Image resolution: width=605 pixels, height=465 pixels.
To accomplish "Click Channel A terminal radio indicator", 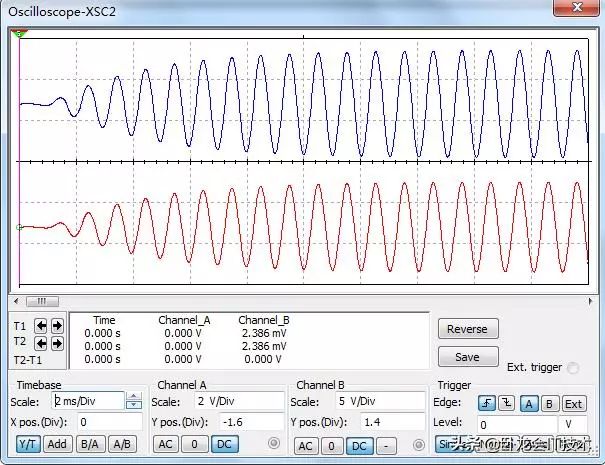I will coord(274,443).
